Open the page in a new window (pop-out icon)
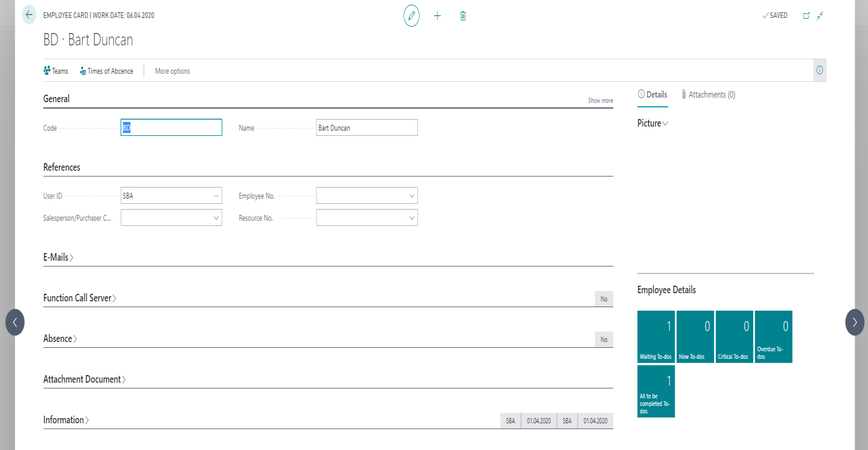868x450 pixels. click(806, 16)
